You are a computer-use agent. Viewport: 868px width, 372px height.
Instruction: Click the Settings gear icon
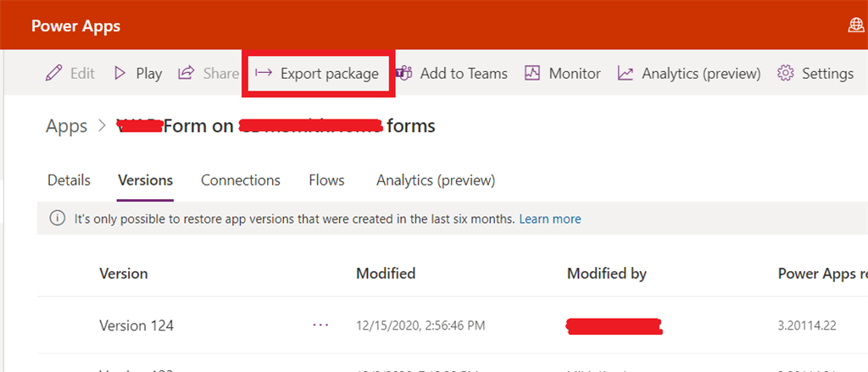(x=786, y=74)
